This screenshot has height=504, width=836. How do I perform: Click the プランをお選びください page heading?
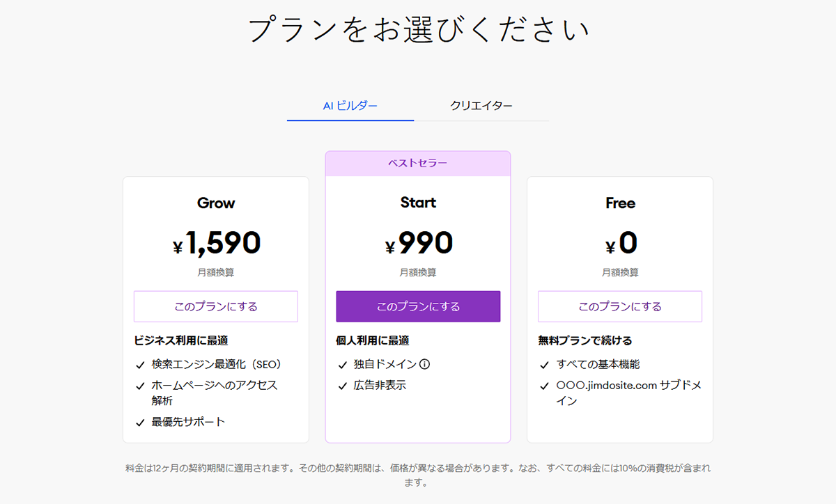coord(418,31)
